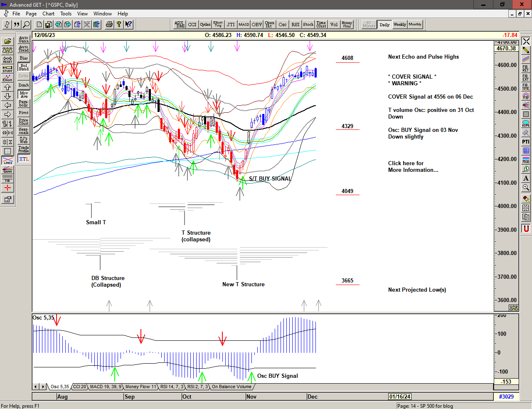This screenshot has width=532, height=409.
Task: Click 'More Information...' text link
Action: point(413,170)
